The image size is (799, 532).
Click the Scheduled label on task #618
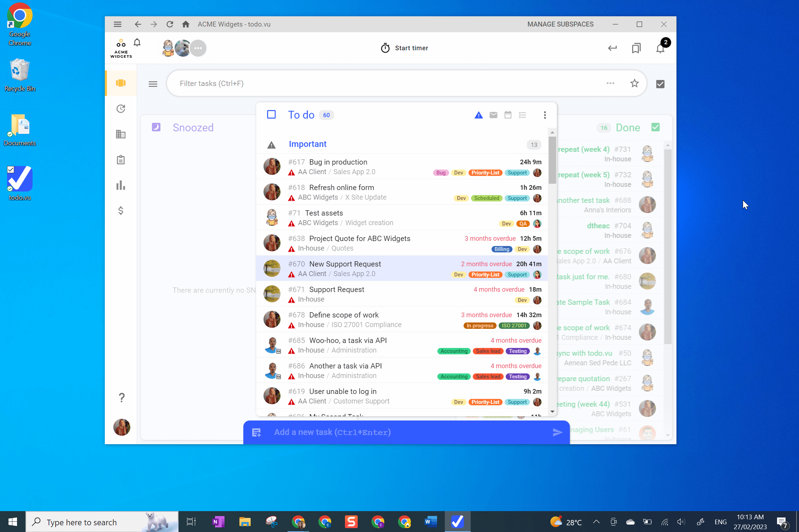487,198
